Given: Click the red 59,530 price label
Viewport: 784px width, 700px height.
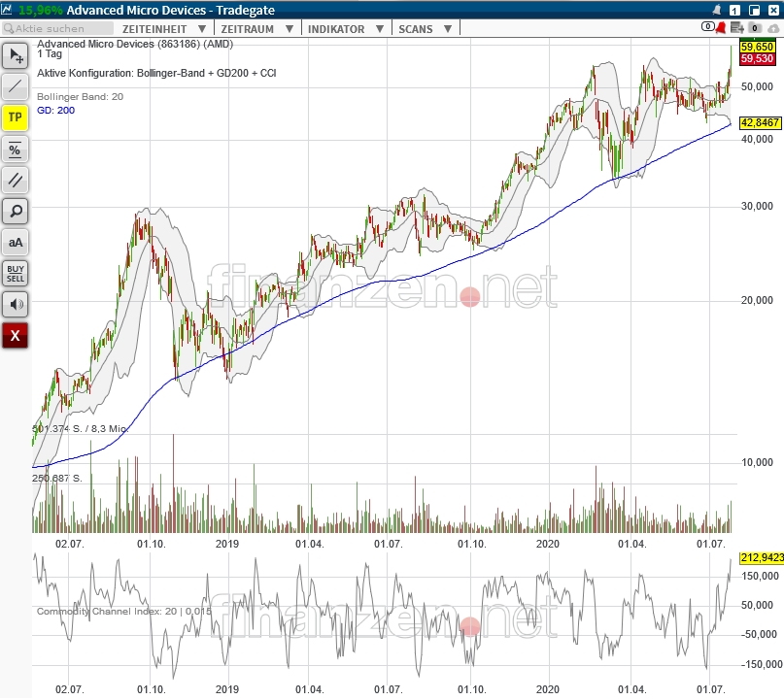Looking at the screenshot, I should pos(757,58).
